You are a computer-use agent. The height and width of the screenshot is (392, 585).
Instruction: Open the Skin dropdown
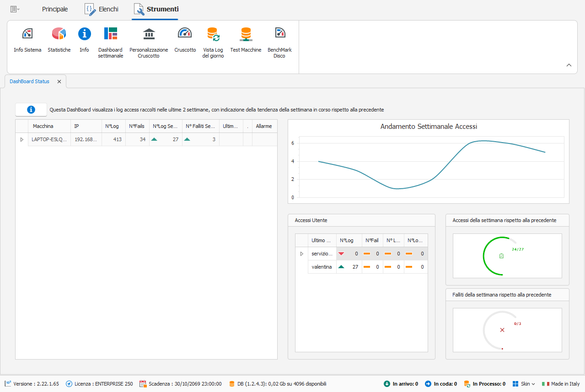point(524,384)
